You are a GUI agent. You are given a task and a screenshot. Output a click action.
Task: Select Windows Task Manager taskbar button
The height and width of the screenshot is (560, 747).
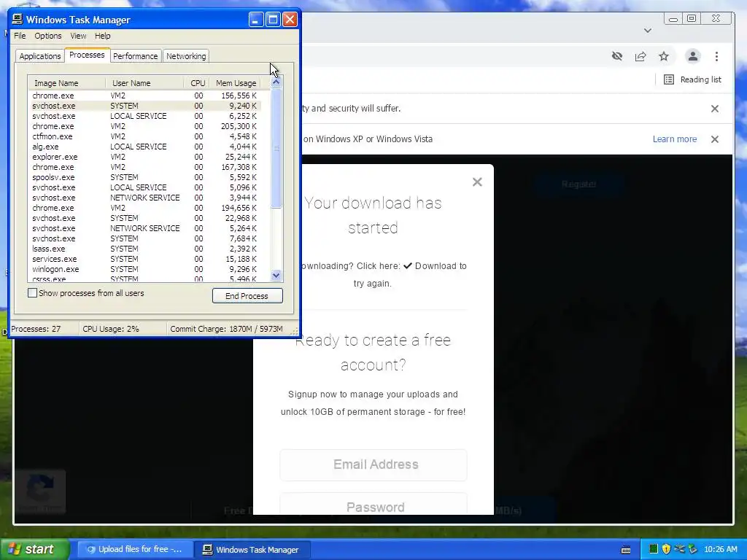[252, 549]
